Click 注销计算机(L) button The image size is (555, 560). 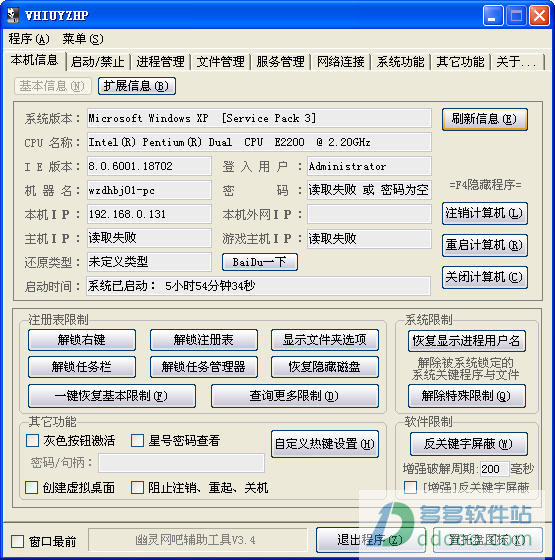pos(485,214)
